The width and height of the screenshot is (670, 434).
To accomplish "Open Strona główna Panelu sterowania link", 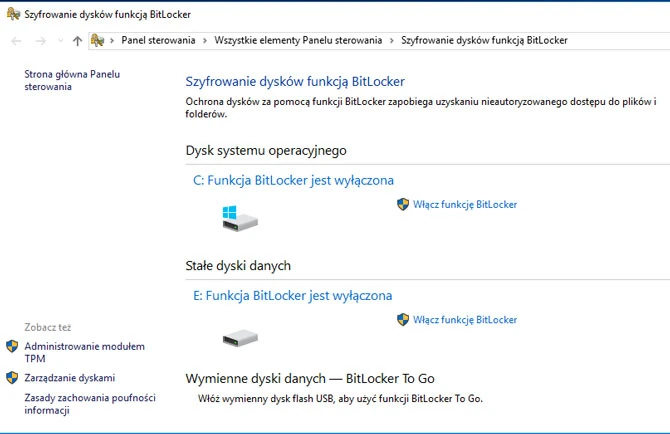I will coord(72,80).
